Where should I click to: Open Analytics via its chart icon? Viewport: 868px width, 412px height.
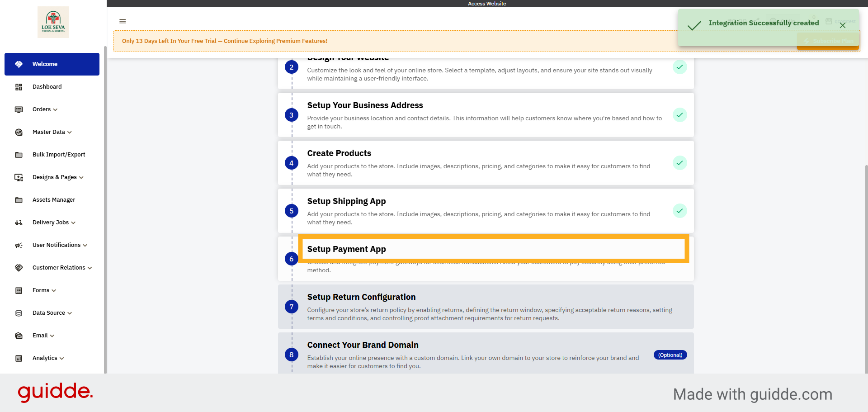[x=19, y=358]
